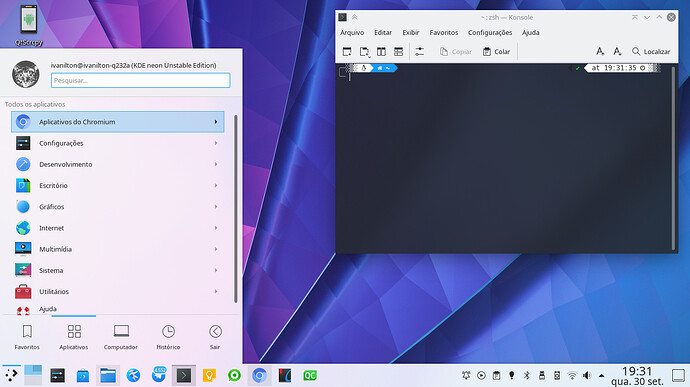Click the new window icon with dropdown in Konsole
Viewport: 690px width, 387px height.
(364, 52)
